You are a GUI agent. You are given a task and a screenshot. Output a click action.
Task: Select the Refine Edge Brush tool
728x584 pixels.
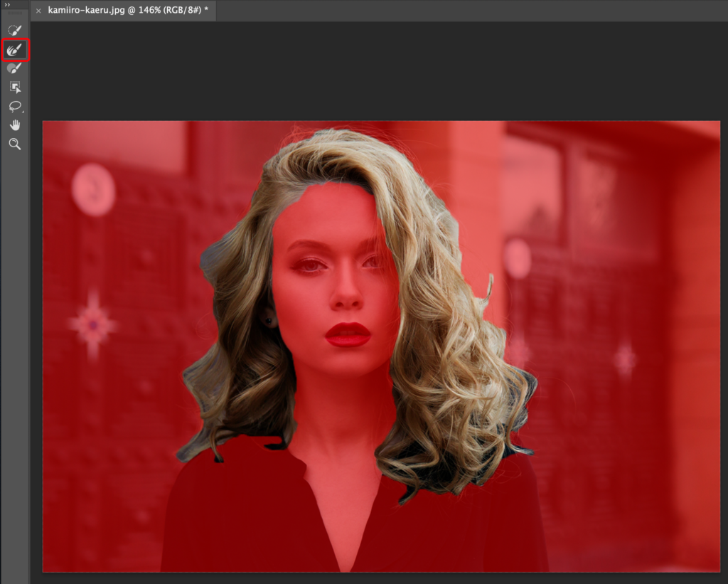point(15,50)
